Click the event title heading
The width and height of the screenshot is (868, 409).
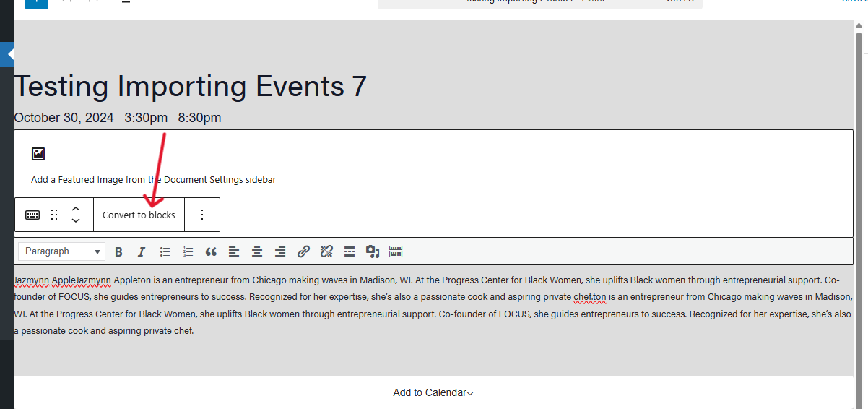(190, 87)
